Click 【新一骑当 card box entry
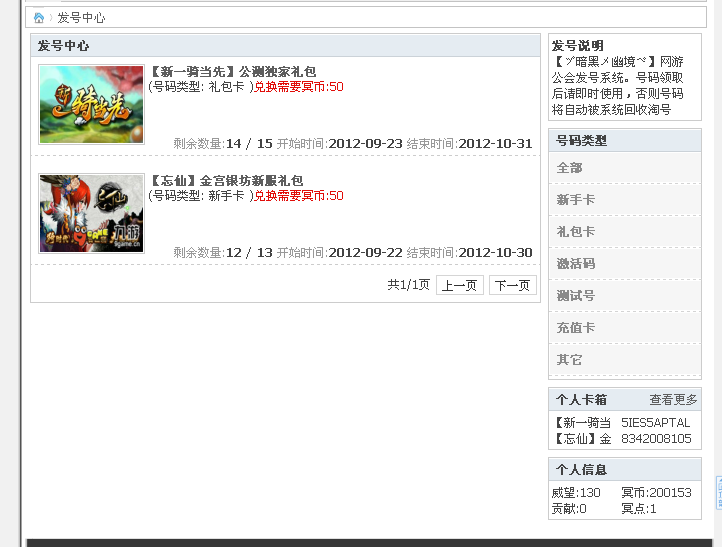 click(x=582, y=423)
